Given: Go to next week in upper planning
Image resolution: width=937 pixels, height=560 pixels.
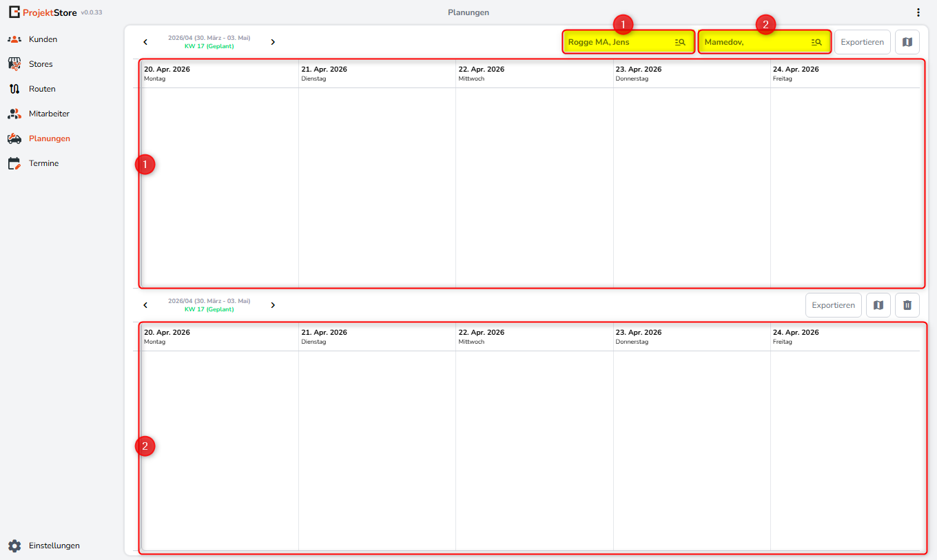Looking at the screenshot, I should point(273,42).
